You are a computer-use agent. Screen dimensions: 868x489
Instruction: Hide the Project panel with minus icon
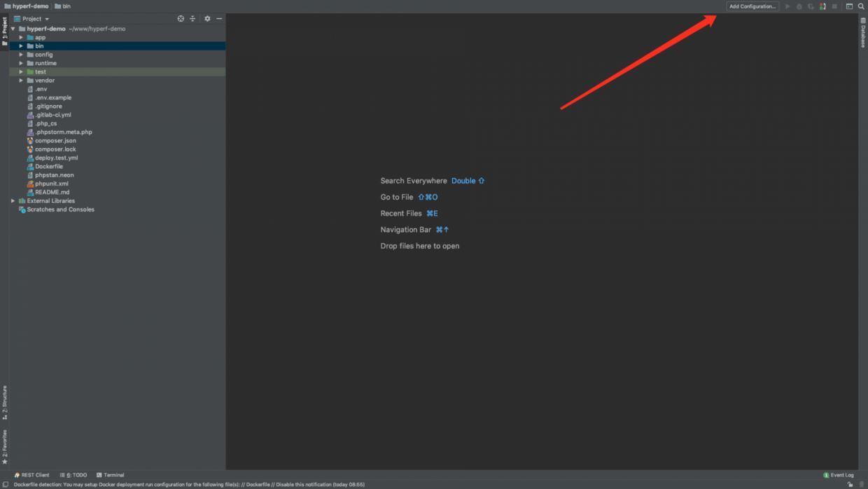[219, 19]
